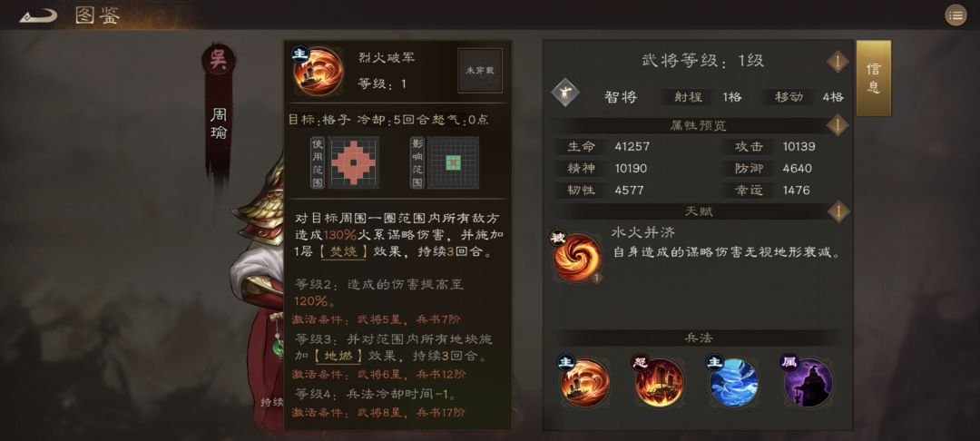Tap the 智将 troop type diamond icon
This screenshot has height=441, width=980.
point(565,93)
